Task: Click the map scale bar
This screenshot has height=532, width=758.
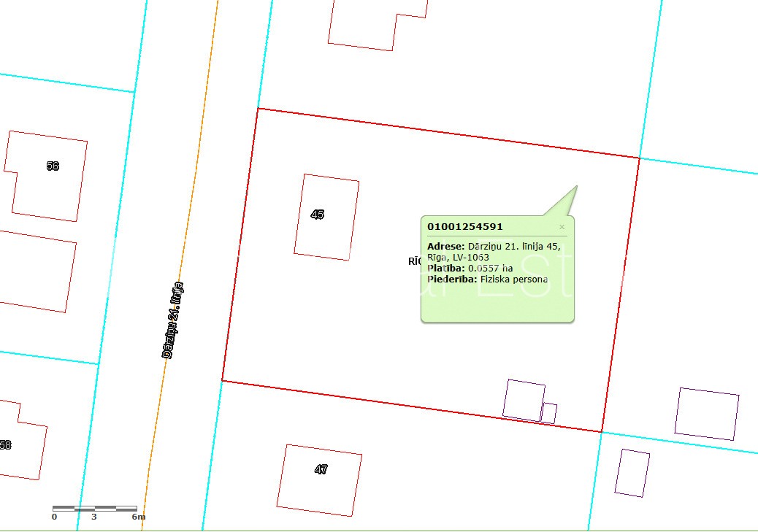Action: point(94,508)
